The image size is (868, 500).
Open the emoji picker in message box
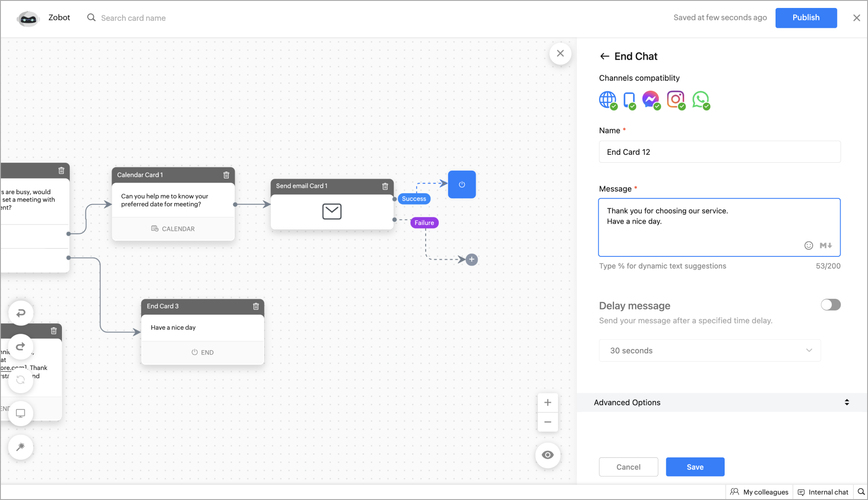[808, 245]
